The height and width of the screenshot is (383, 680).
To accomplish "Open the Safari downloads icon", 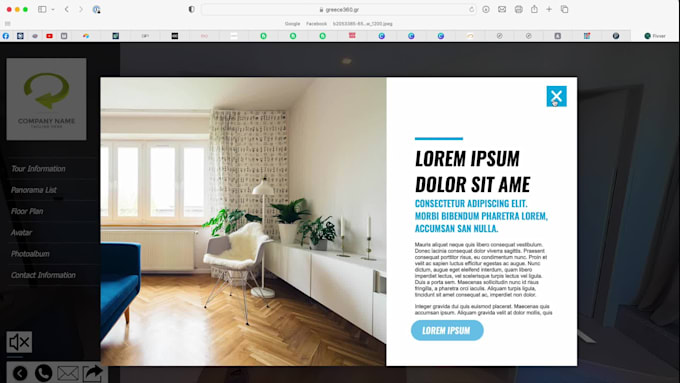I will click(486, 9).
